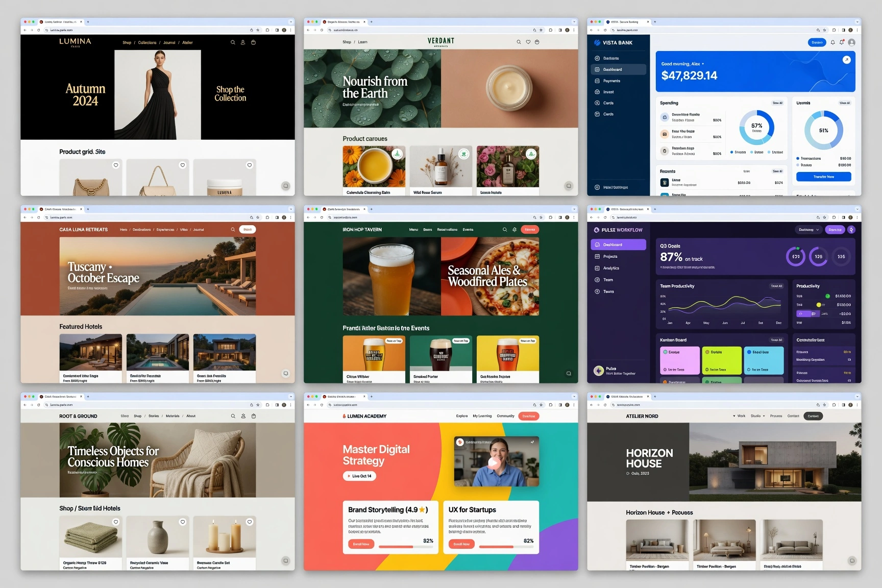Open the dropdown next to Good morning, Alex
The image size is (882, 588).
703,64
